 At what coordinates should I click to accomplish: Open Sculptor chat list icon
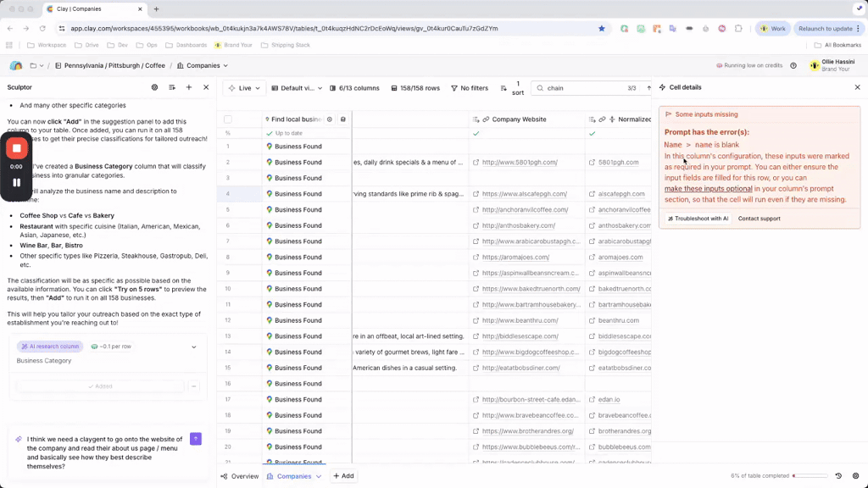172,87
